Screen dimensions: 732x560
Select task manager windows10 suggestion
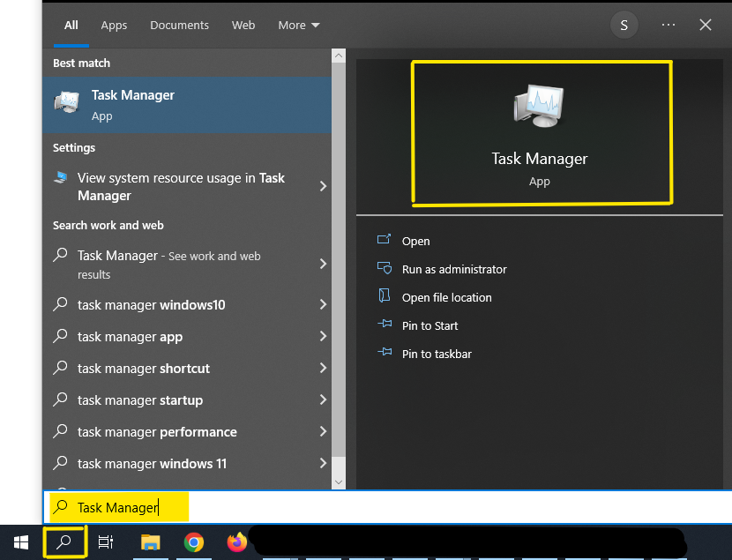[187, 305]
